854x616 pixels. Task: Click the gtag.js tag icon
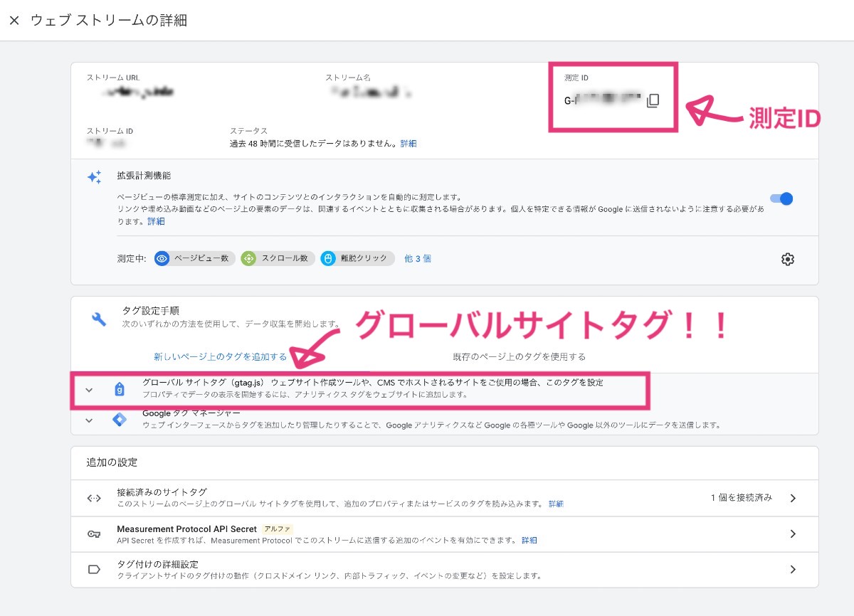coord(120,389)
